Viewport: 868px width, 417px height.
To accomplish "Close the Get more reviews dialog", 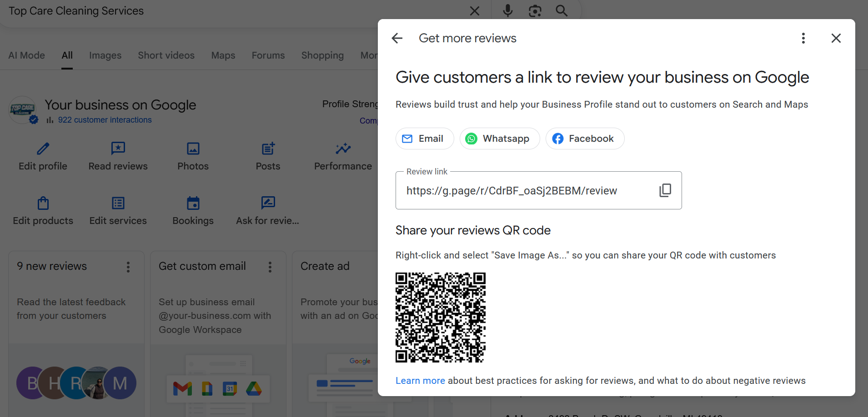I will [836, 38].
